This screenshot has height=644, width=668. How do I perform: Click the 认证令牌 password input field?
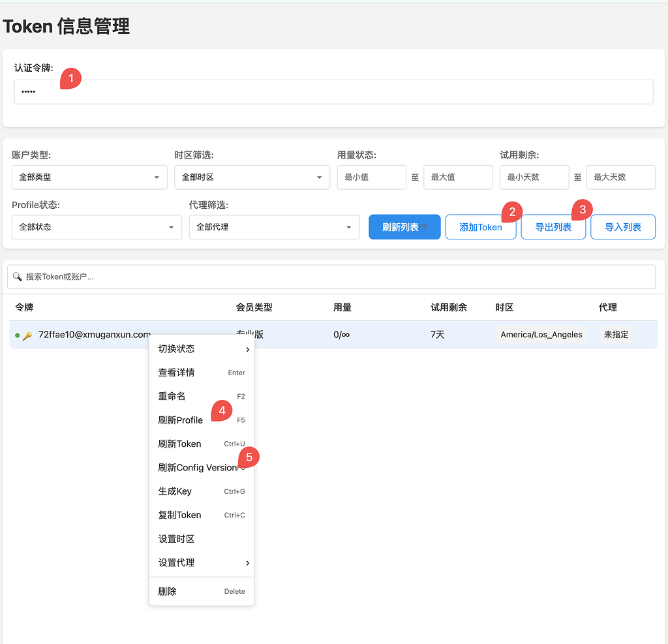[x=333, y=91]
